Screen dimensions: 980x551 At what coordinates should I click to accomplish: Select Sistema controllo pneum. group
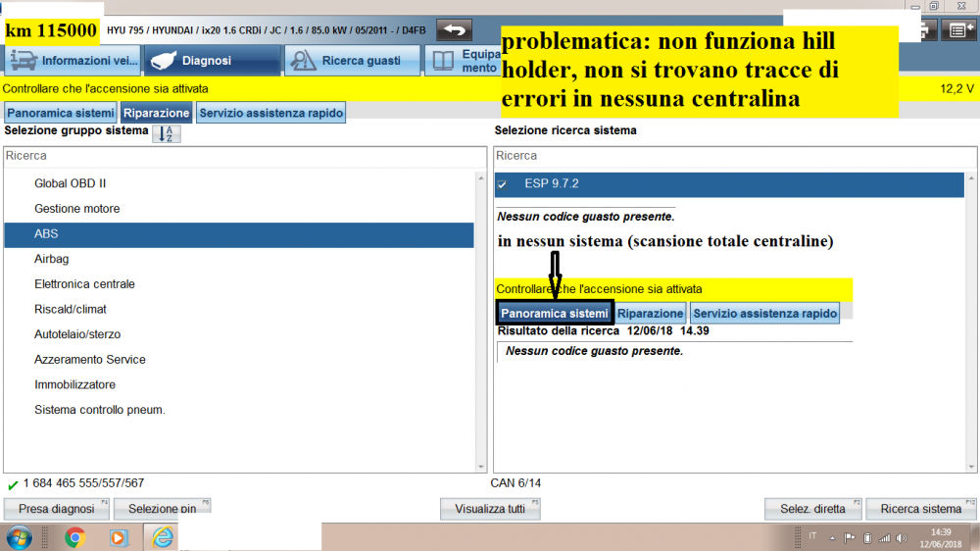(x=239, y=410)
